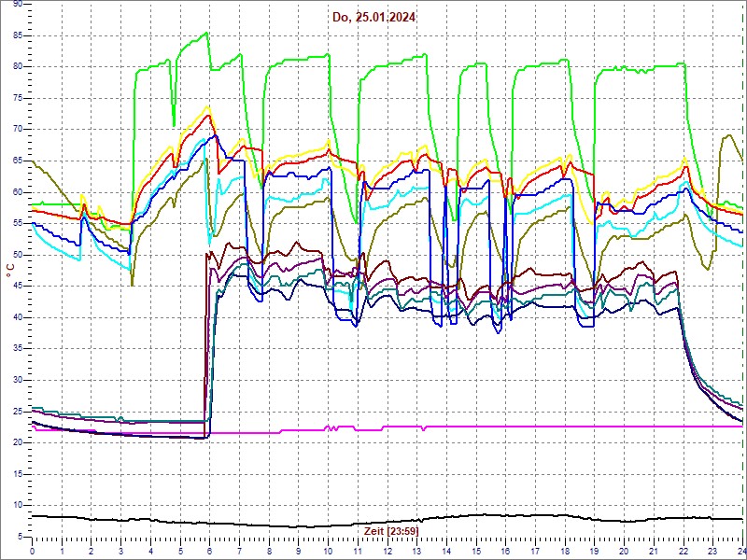Click hour '21' on the time axis

pos(655,551)
